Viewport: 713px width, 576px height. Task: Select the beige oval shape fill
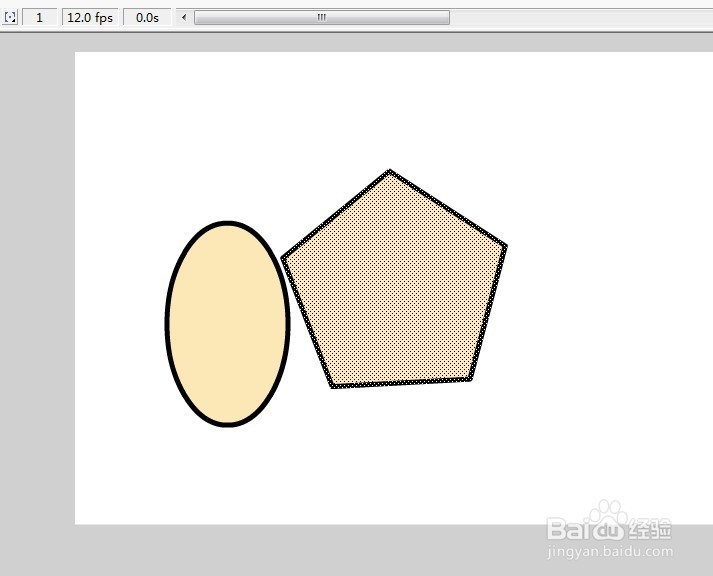(x=227, y=324)
